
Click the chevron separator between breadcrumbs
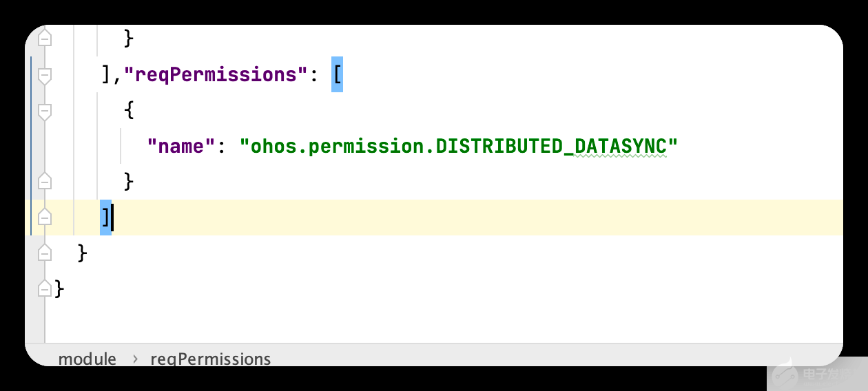[x=134, y=359]
